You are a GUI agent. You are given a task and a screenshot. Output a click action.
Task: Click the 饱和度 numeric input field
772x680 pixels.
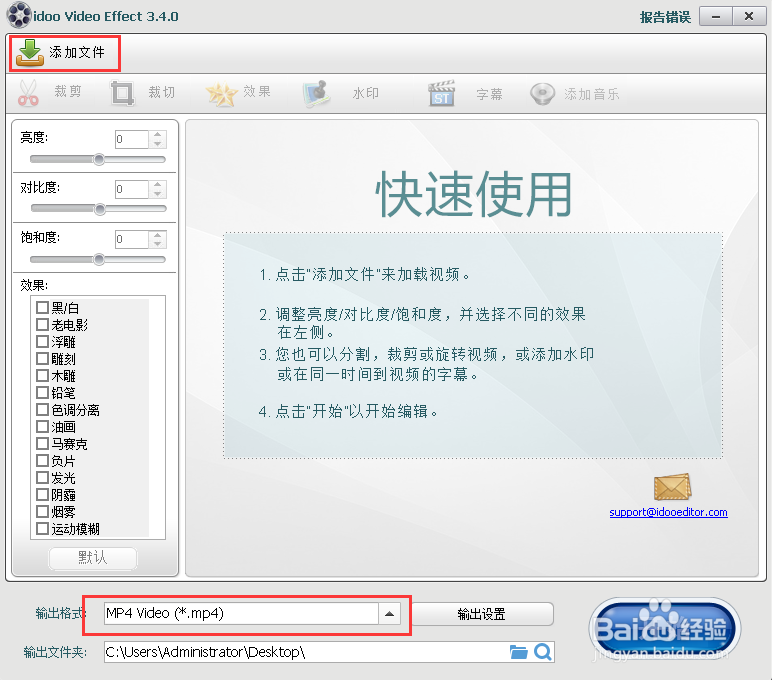(x=131, y=239)
